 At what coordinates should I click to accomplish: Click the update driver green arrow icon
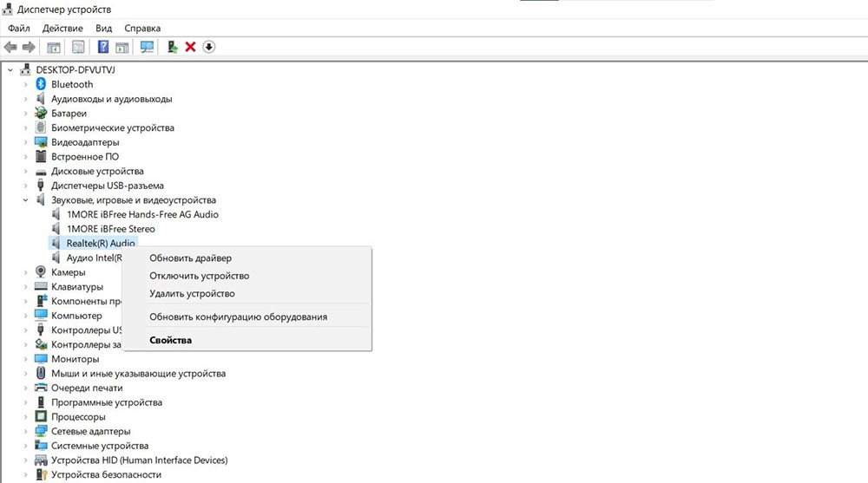coord(173,47)
